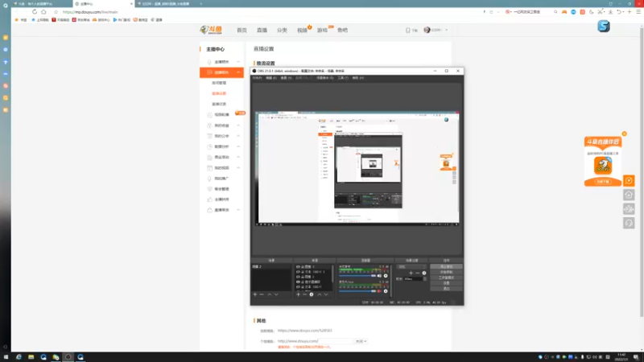This screenshot has height=362, width=644.
Task: Click the remove scene minus icon in OBS
Action: click(x=262, y=294)
